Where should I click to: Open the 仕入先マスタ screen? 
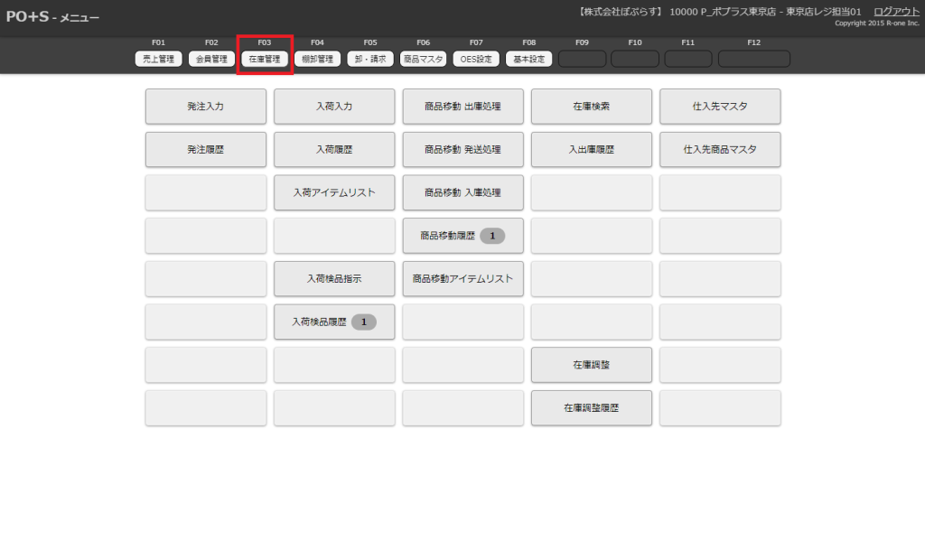tap(720, 107)
